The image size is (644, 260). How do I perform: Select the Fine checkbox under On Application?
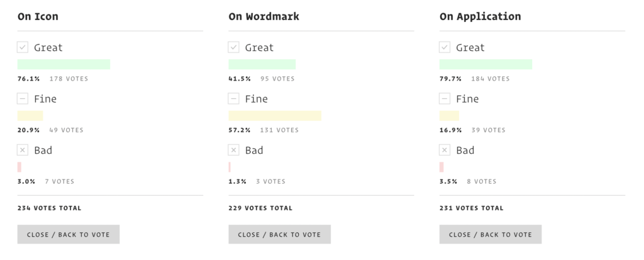point(445,99)
